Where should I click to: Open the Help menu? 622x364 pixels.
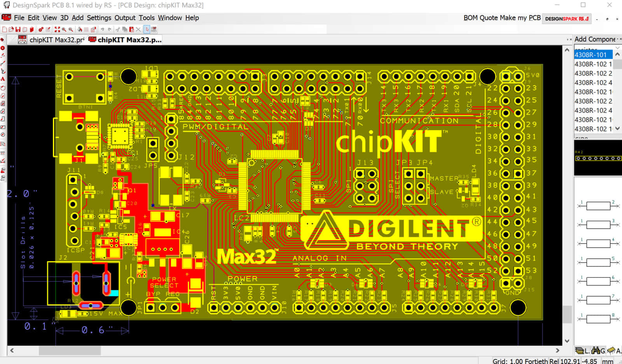(x=192, y=18)
